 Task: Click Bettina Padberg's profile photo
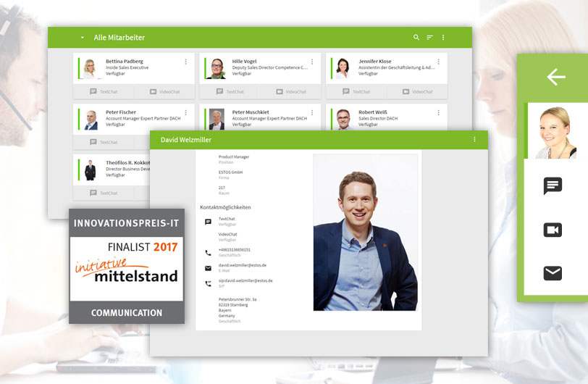91,68
